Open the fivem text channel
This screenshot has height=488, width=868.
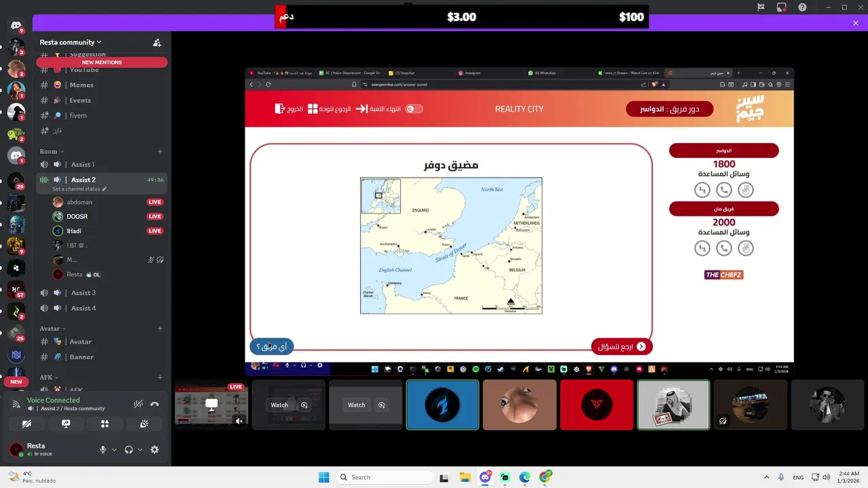(102, 115)
